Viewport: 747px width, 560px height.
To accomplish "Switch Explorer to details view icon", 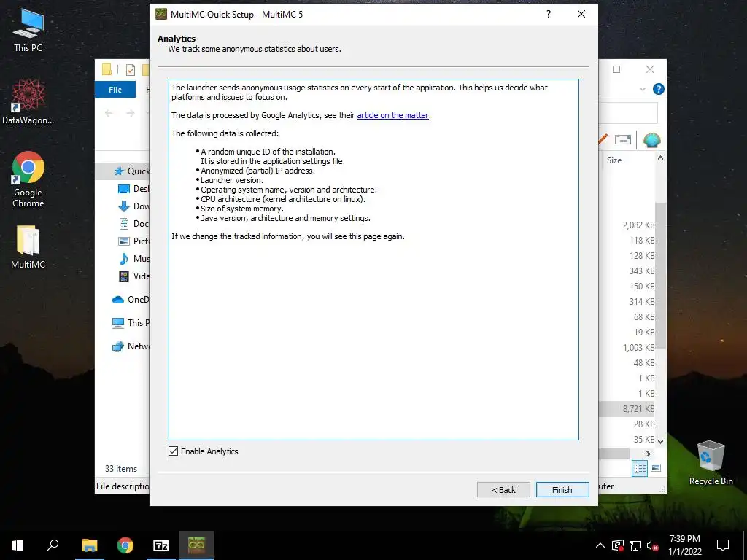I will [640, 468].
